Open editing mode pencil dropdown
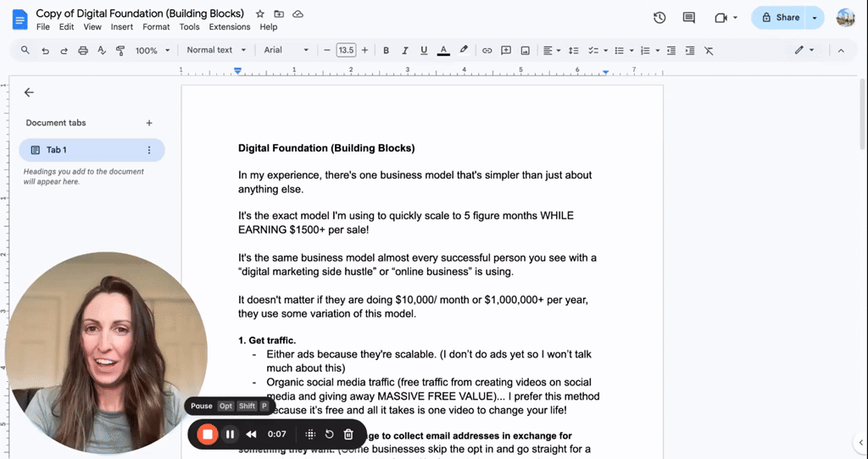This screenshot has height=459, width=868. click(x=804, y=50)
